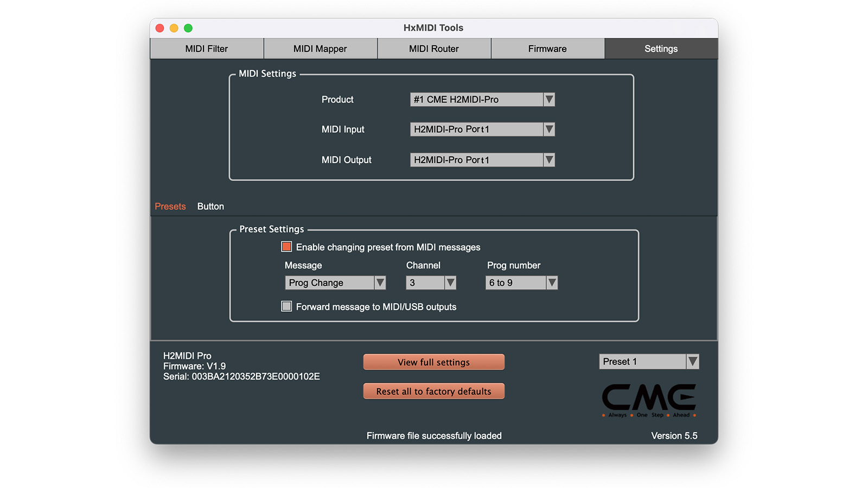Select the Firmware tab
This screenshot has height=488, width=868.
[547, 49]
